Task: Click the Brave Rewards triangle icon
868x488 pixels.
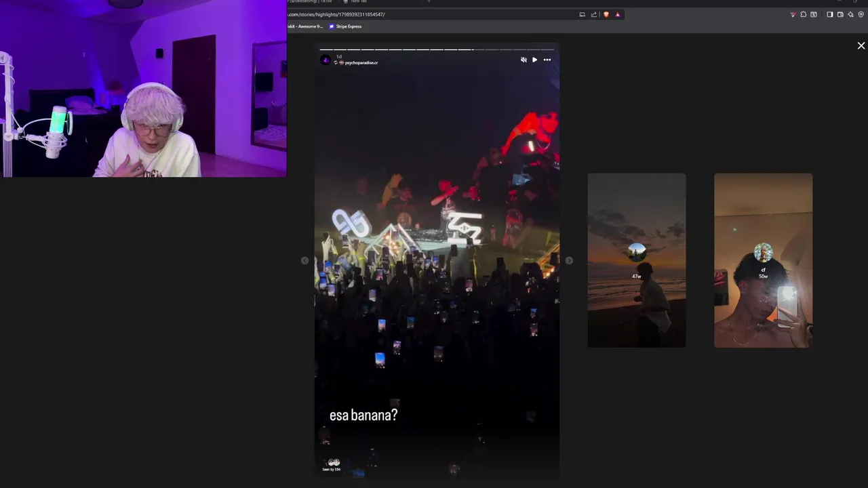Action: click(617, 14)
